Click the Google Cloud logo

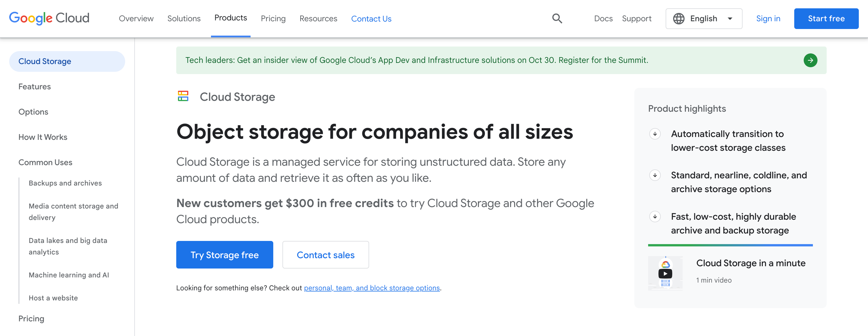(49, 18)
